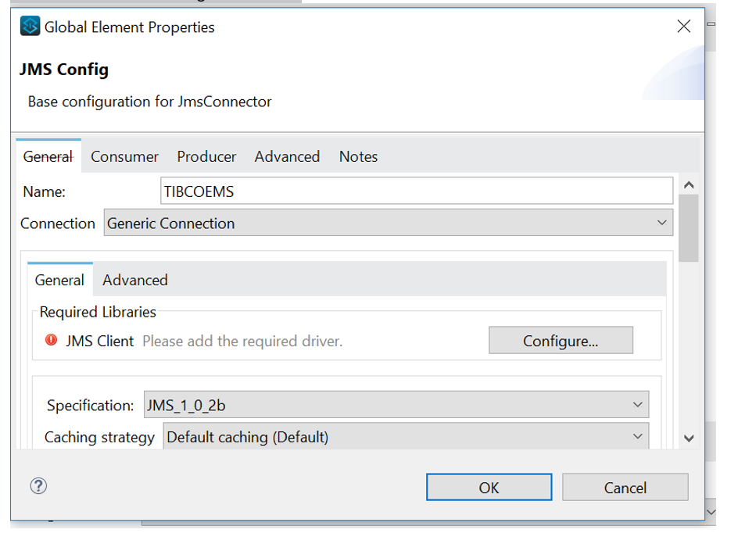Click the help question mark icon
The height and width of the screenshot is (533, 756).
[38, 486]
